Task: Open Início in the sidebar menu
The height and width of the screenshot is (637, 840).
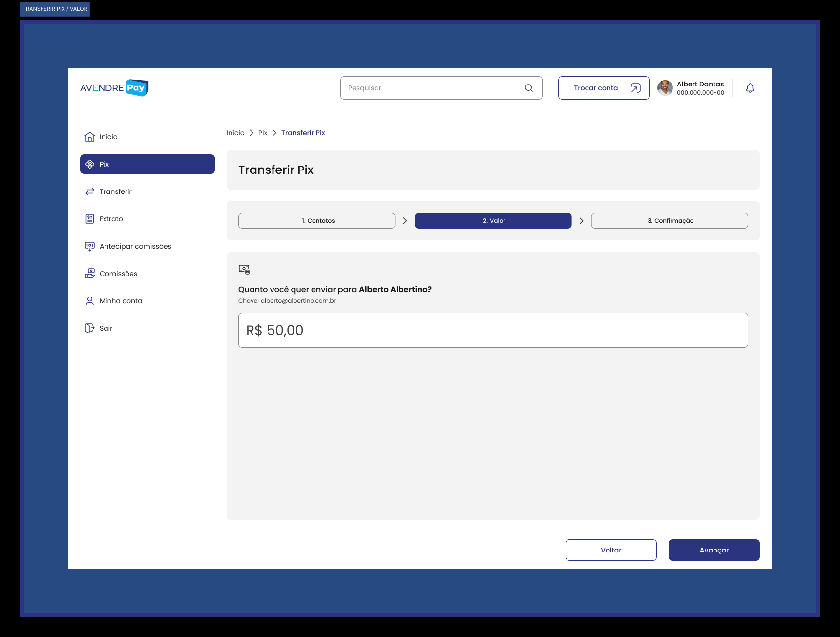Action: (147, 137)
